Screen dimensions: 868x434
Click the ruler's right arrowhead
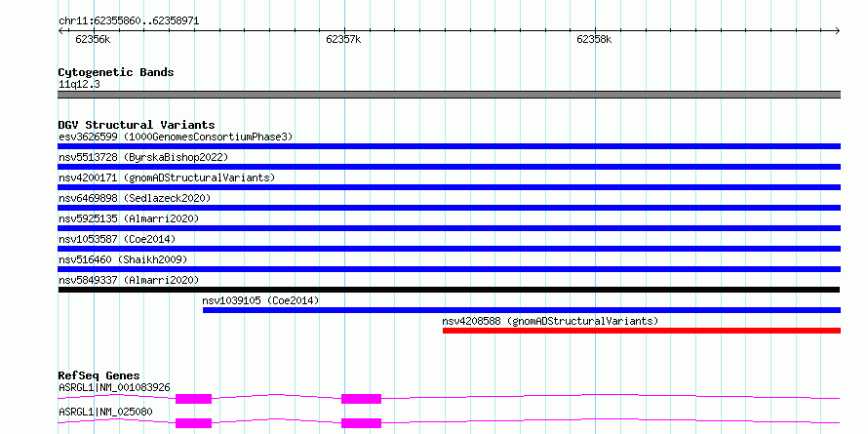point(838,31)
